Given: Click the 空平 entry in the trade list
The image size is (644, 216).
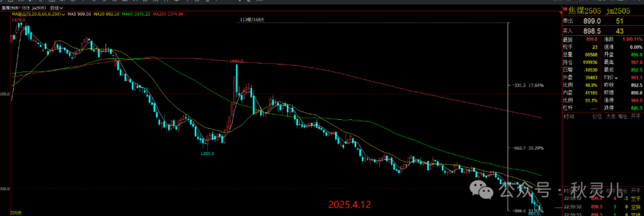Looking at the screenshot, I should 636,198.
